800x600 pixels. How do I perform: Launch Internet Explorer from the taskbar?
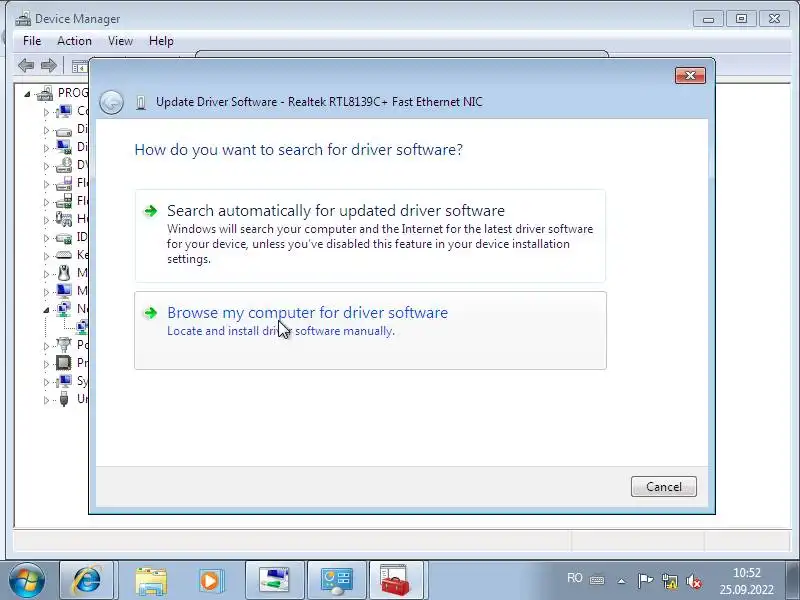(88, 580)
